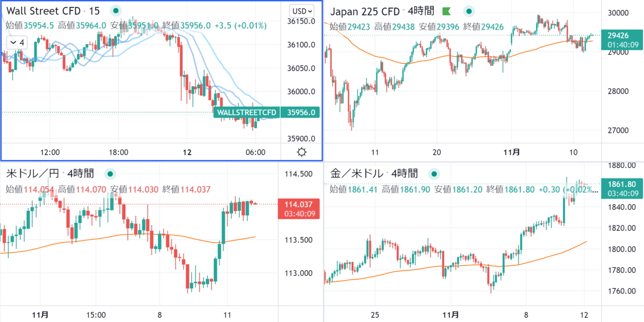This screenshot has height=322, width=644.
Task: Select the Wall Street CFD symbol title
Action: [43, 11]
